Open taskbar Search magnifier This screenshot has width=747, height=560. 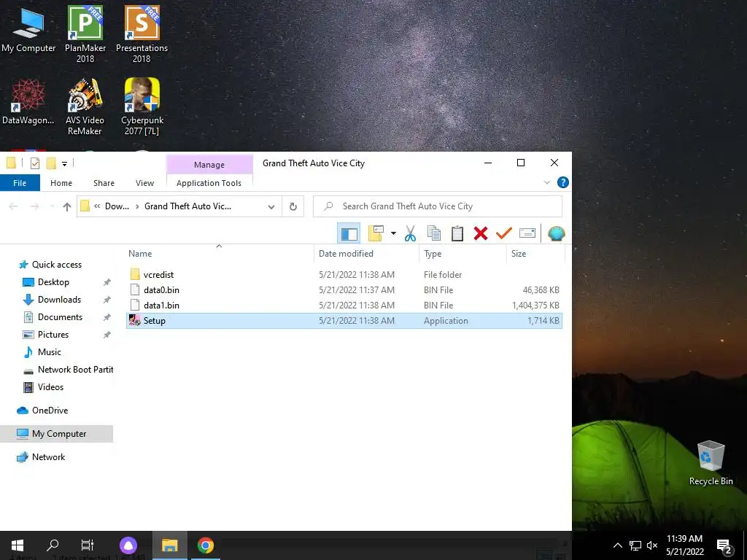pyautogui.click(x=53, y=545)
